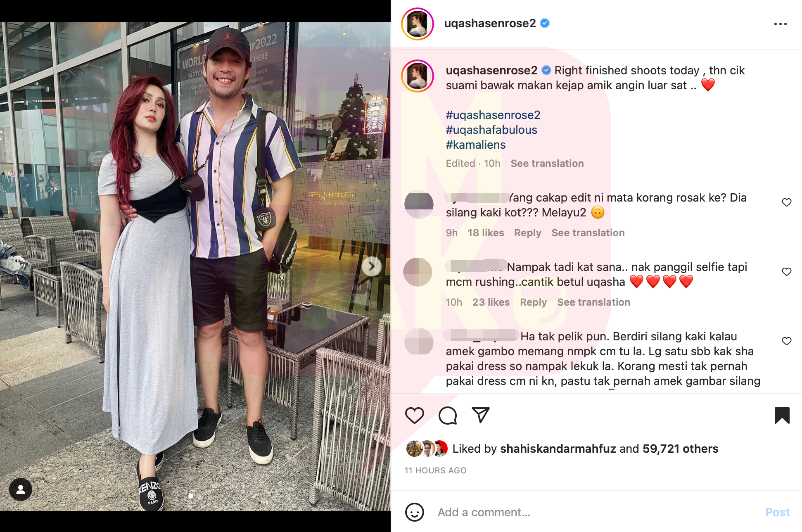Screen dimensions: 802x532
Task: Like the 'Nampak tadi kat sana' comment
Action: [787, 272]
